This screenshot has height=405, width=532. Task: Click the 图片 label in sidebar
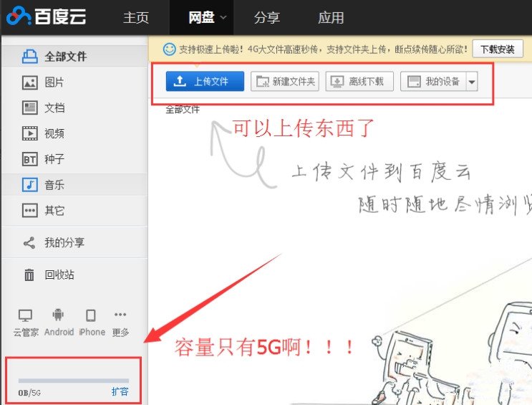tap(54, 82)
